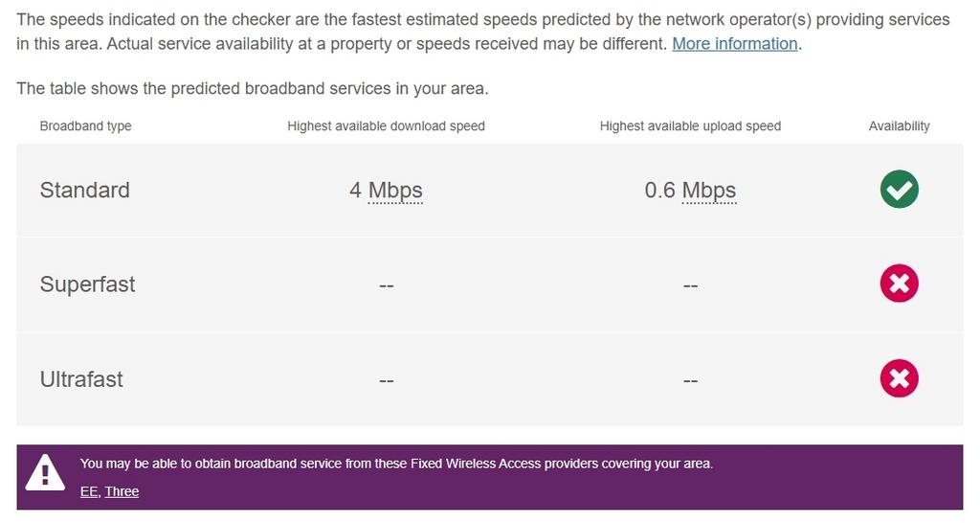Screen dimensions: 980x523
Task: Click the 0.6 Mbps upload speed value
Action: 691,191
